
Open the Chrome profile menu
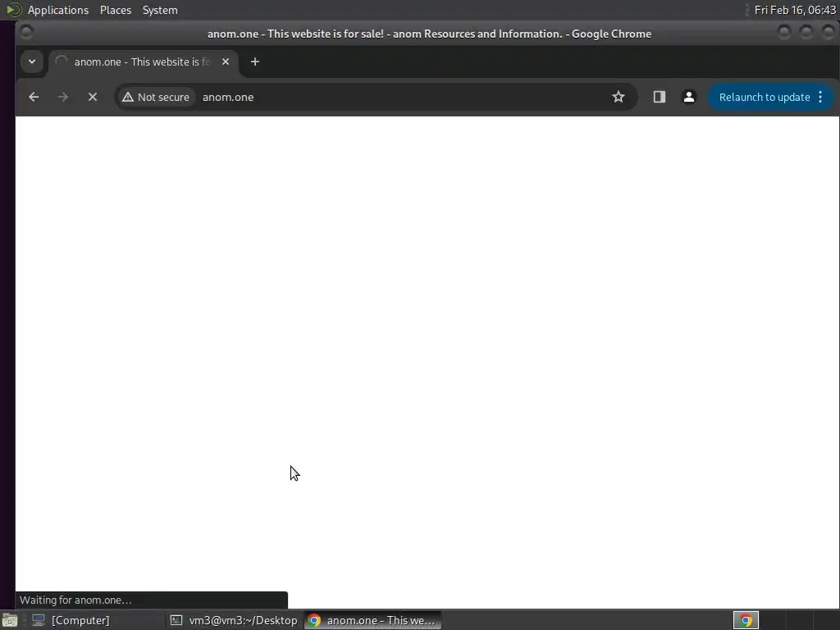click(689, 97)
